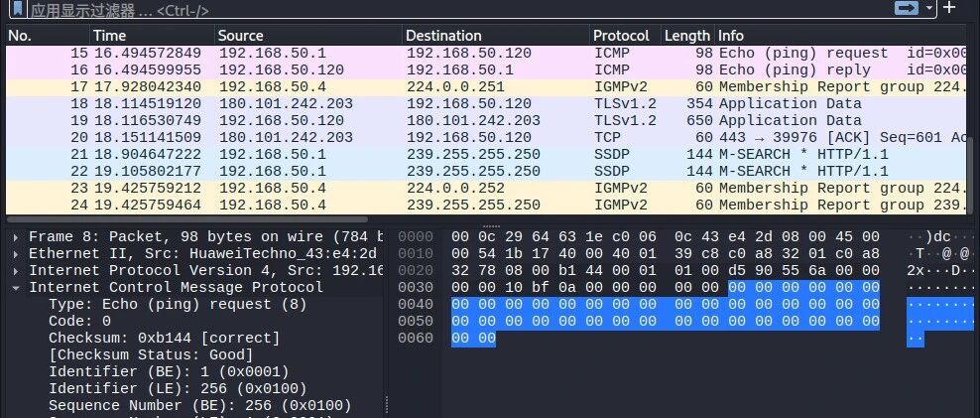Select packet 24 IGMPv2 Membership Report
Viewport: 980px width, 418px height.
pyautogui.click(x=486, y=206)
